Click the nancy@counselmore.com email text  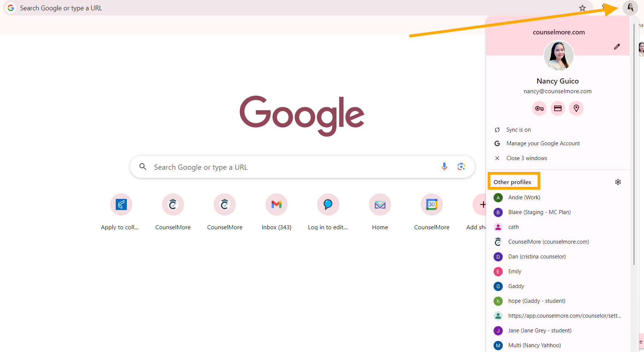(557, 91)
